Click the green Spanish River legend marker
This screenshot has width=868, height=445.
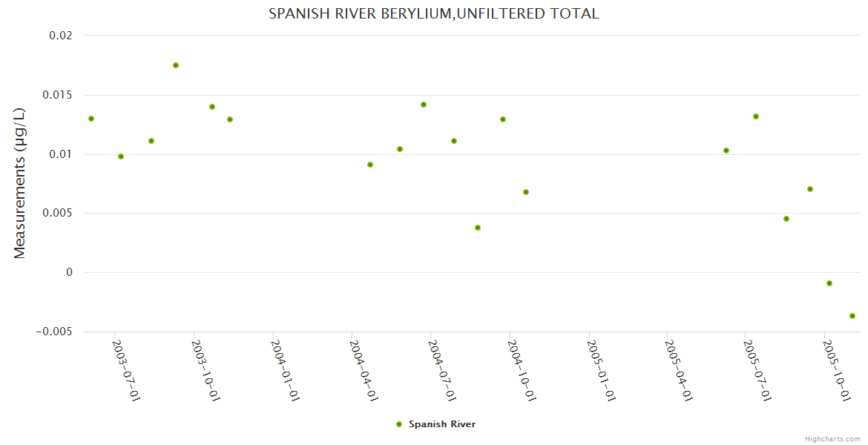tap(399, 424)
